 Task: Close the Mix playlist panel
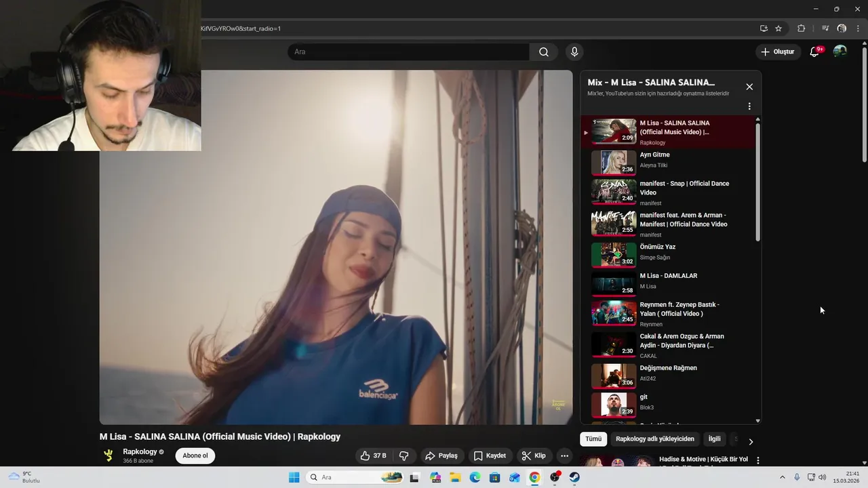[x=749, y=87]
